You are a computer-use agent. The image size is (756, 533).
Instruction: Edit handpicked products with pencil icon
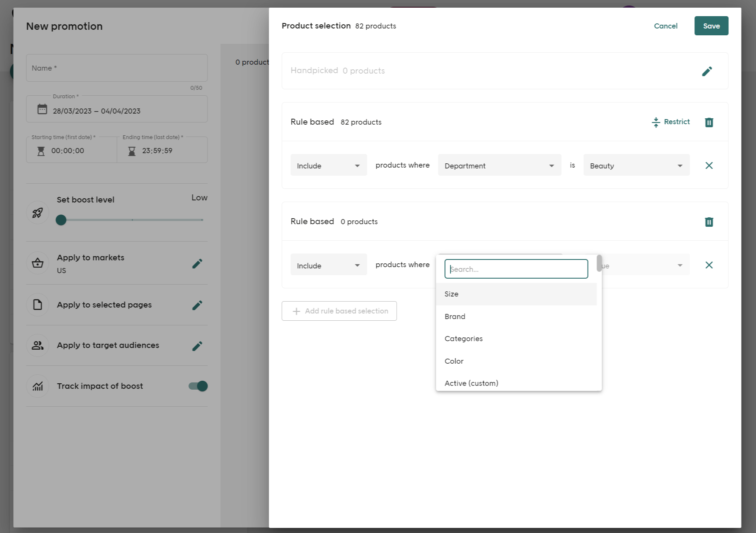(x=707, y=71)
